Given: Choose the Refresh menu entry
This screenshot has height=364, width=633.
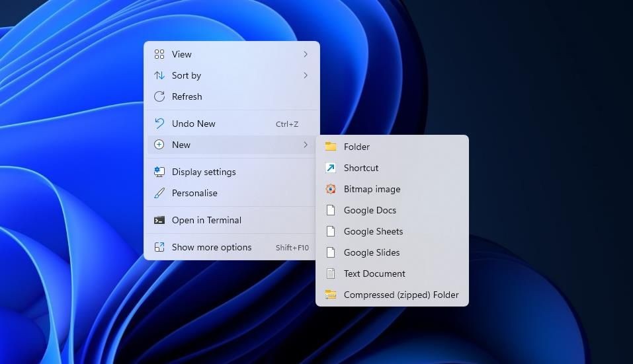Looking at the screenshot, I should [x=232, y=96].
